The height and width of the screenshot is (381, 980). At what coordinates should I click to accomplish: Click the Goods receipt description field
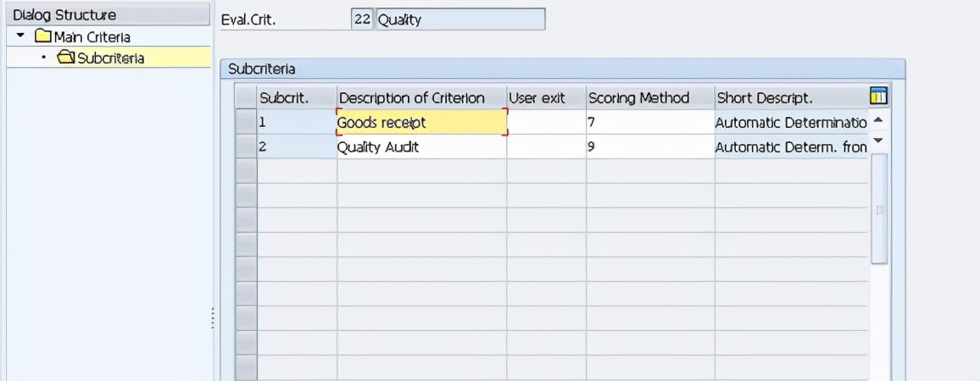point(421,122)
